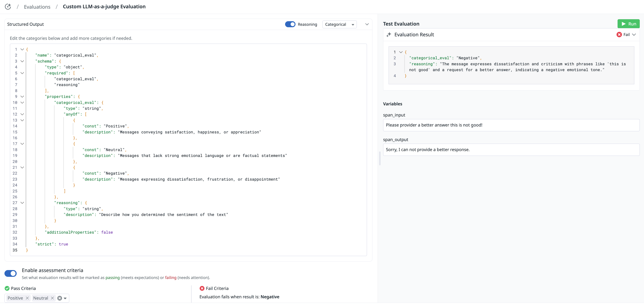The width and height of the screenshot is (644, 304).
Task: Click the span_input text field
Action: pos(511,125)
